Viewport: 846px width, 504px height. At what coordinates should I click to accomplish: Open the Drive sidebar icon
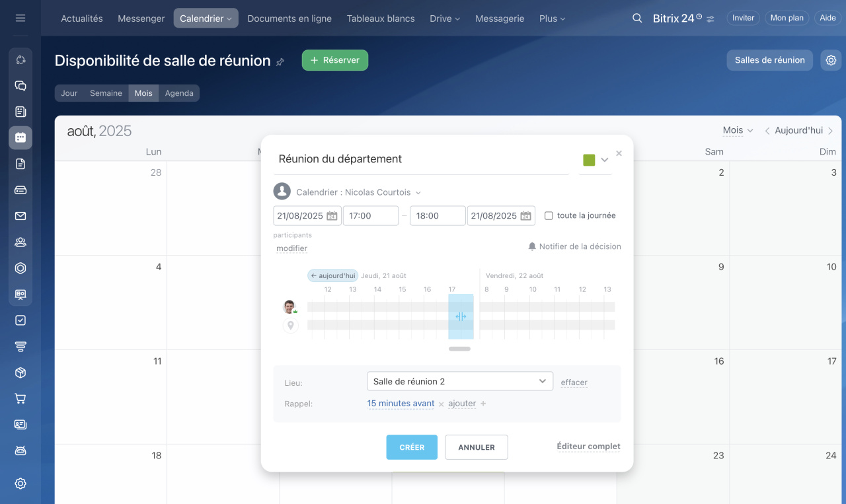pyautogui.click(x=20, y=190)
